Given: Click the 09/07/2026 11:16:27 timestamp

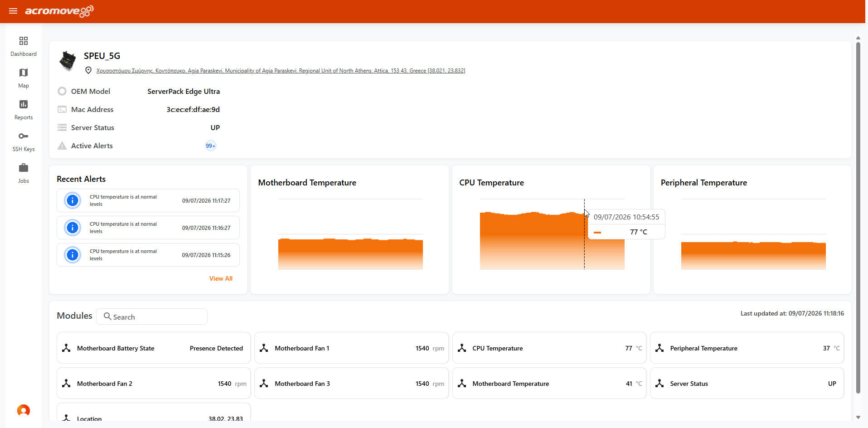Looking at the screenshot, I should tap(206, 228).
